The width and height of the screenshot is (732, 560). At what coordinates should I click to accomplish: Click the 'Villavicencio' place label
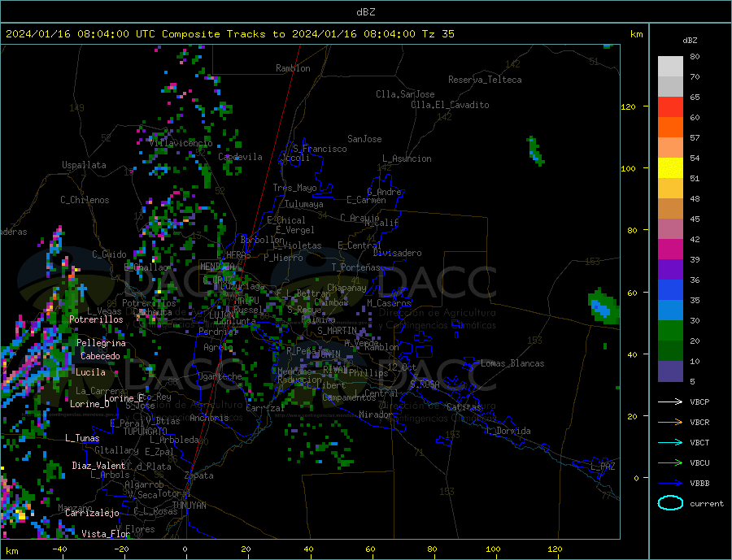coord(181,143)
